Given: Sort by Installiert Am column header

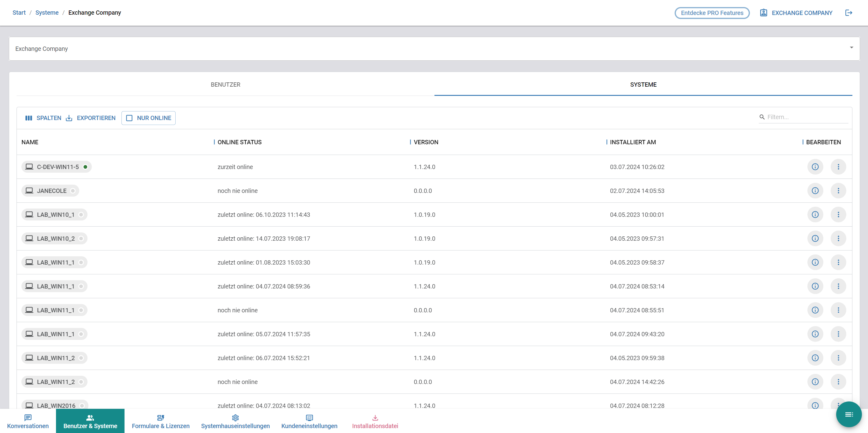Looking at the screenshot, I should [632, 142].
